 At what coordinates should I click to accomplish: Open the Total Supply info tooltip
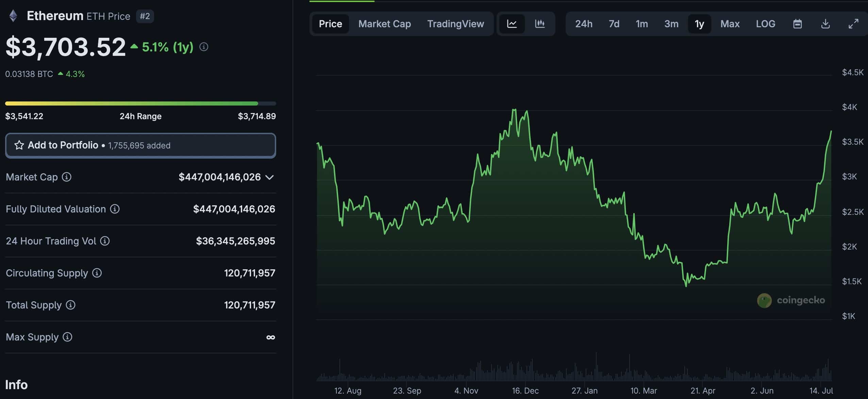[x=70, y=305]
